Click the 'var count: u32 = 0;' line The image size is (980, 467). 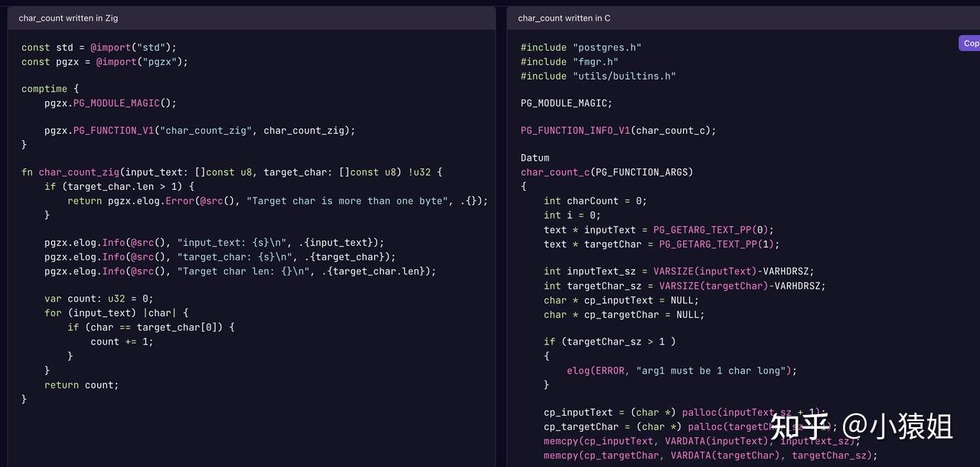99,299
